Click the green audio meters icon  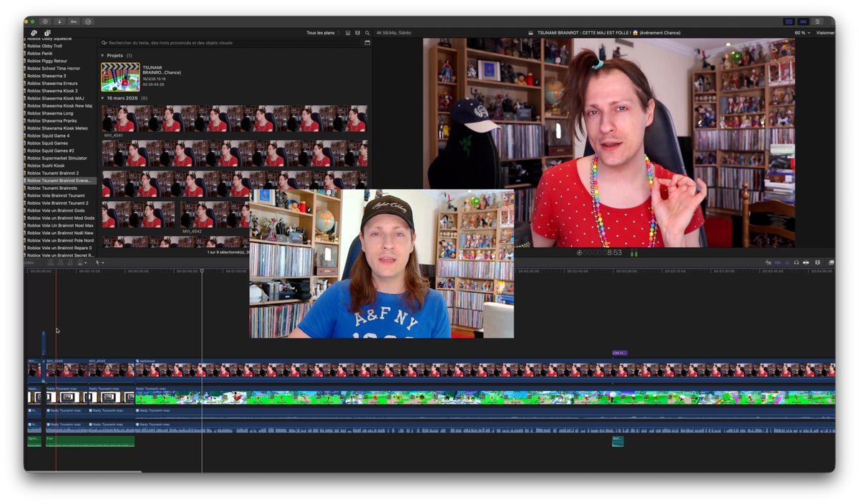tap(634, 253)
